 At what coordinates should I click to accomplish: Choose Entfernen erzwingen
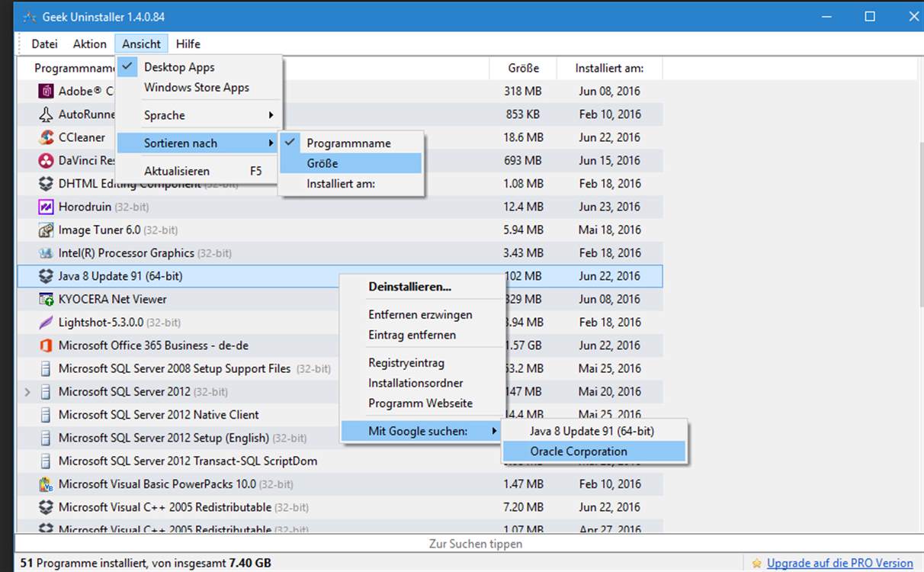(422, 314)
